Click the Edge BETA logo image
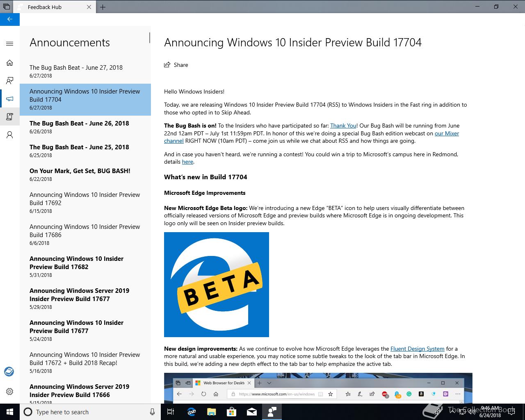525x420 pixels. 217,285
